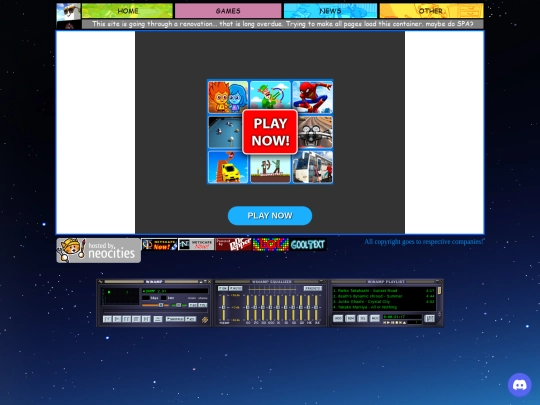Click the Winamp eject/open file button
The width and height of the screenshot is (540, 405).
158,319
